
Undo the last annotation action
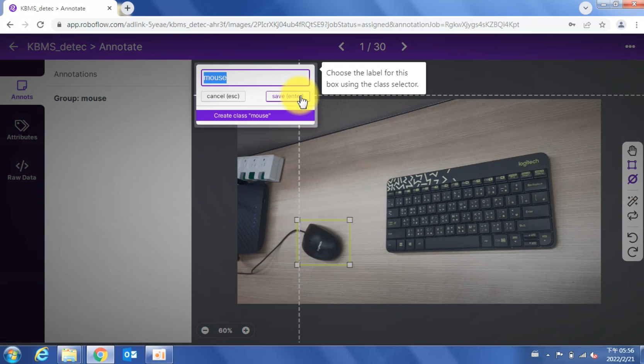[632, 237]
